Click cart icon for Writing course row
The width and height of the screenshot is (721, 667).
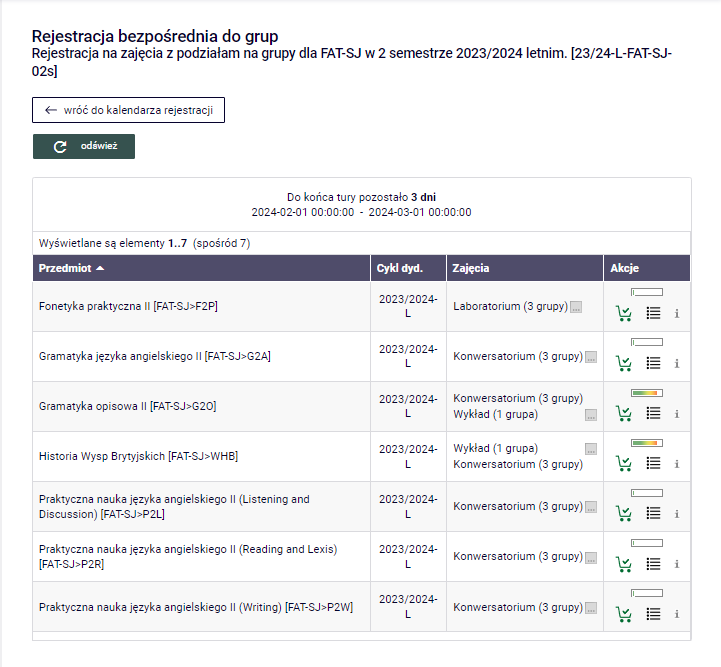click(x=624, y=613)
